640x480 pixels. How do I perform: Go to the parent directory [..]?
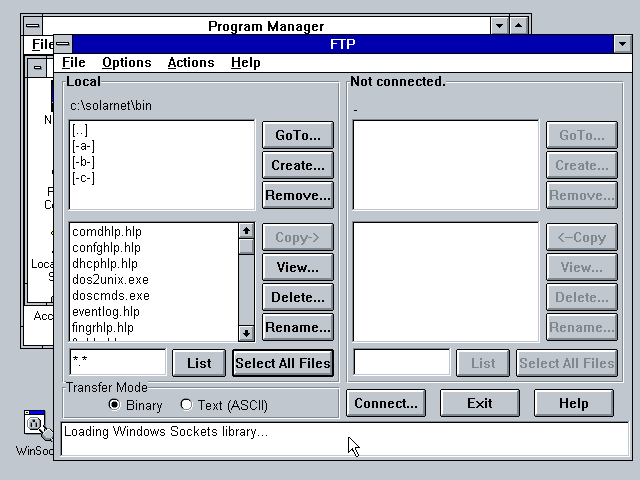(x=80, y=130)
